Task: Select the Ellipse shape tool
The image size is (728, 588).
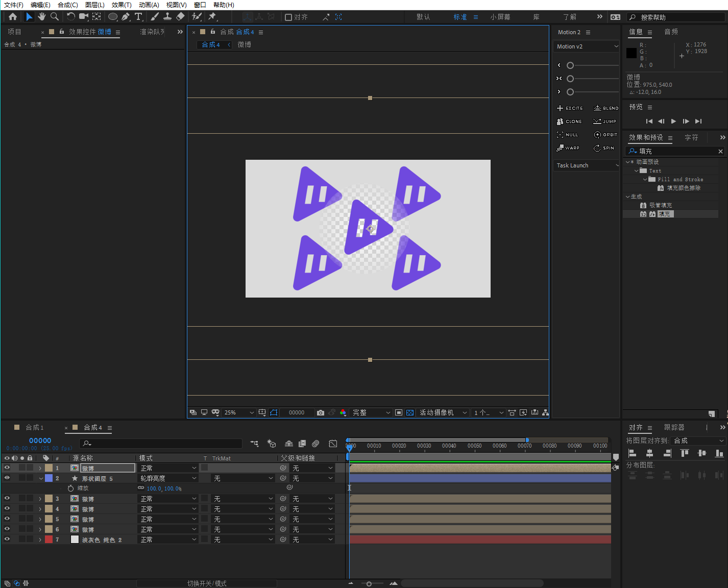Action: click(113, 17)
